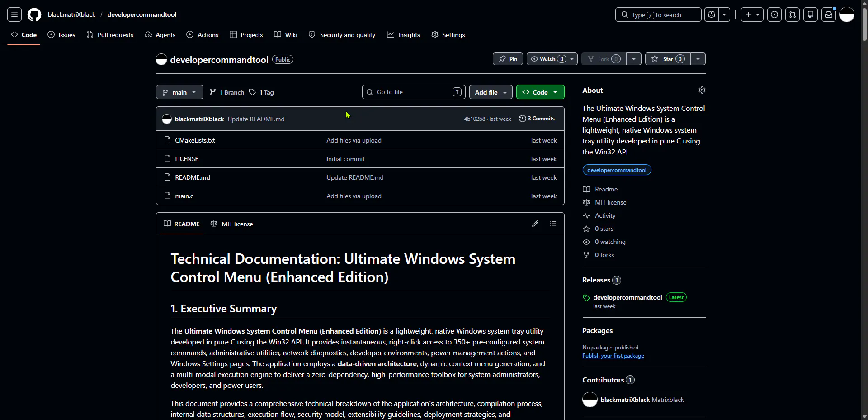Click the blackmatriXblack commit author avatar

coord(167,119)
